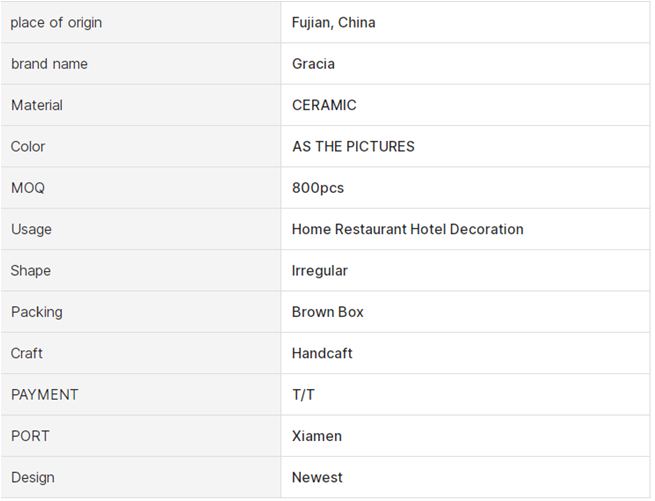This screenshot has width=655, height=501.
Task: Click the 'MOQ' label cell
Action: [x=28, y=188]
